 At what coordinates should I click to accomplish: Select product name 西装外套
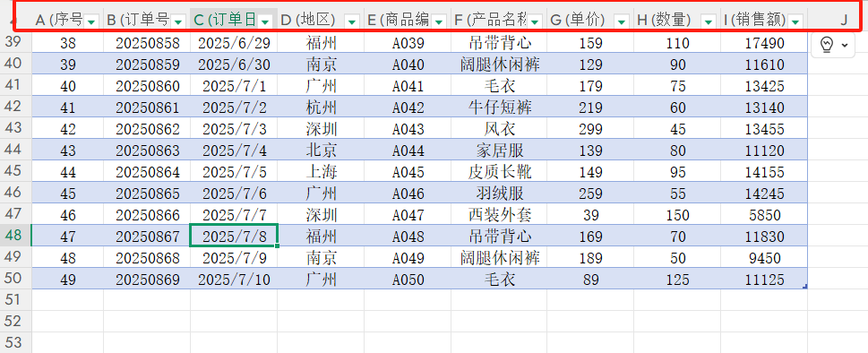[499, 215]
